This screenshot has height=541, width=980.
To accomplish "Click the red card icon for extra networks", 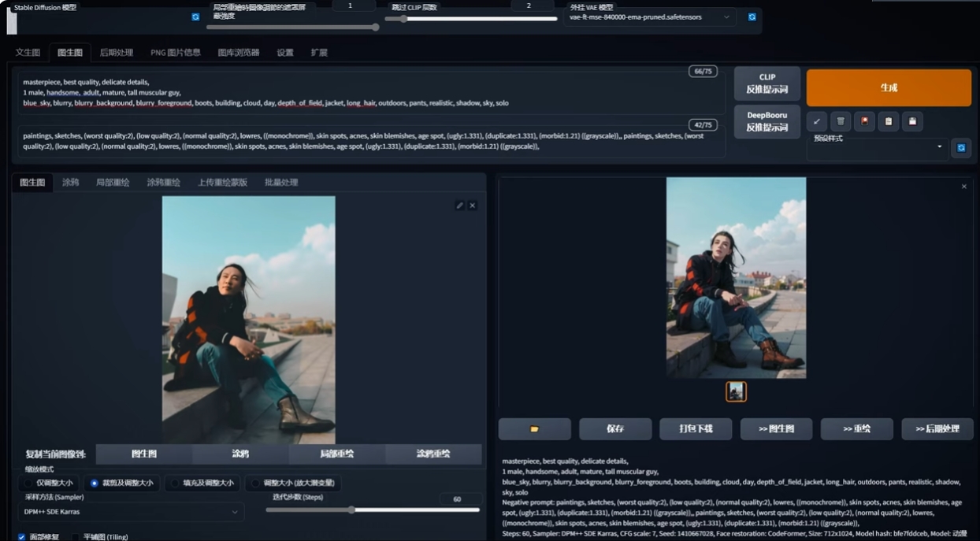I will [864, 121].
